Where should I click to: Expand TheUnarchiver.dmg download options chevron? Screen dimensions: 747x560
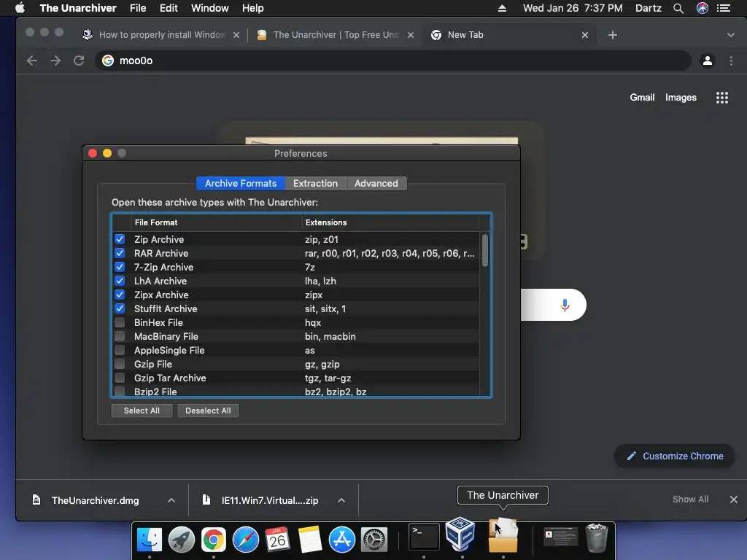[x=171, y=500]
